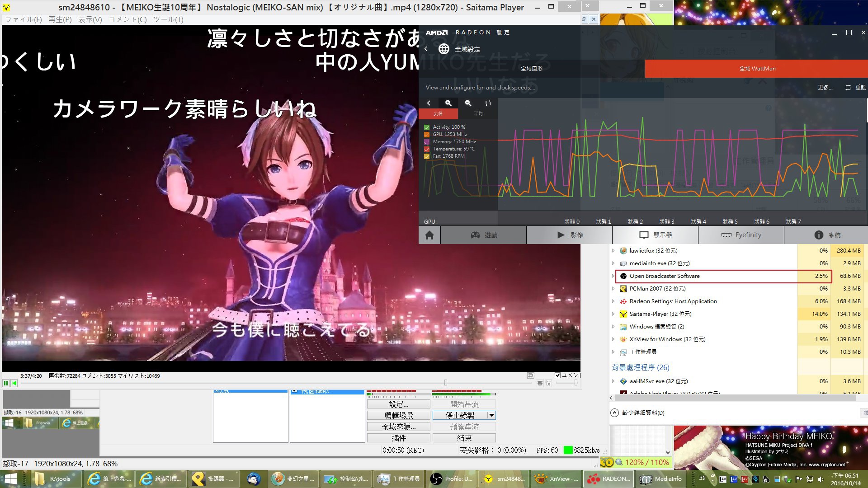Image resolution: width=868 pixels, height=488 pixels.
Task: Go to Radeon Settings home
Action: pyautogui.click(x=429, y=235)
